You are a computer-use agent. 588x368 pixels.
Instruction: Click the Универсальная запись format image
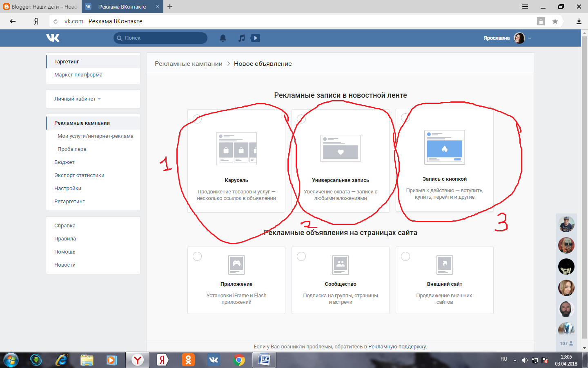(341, 148)
